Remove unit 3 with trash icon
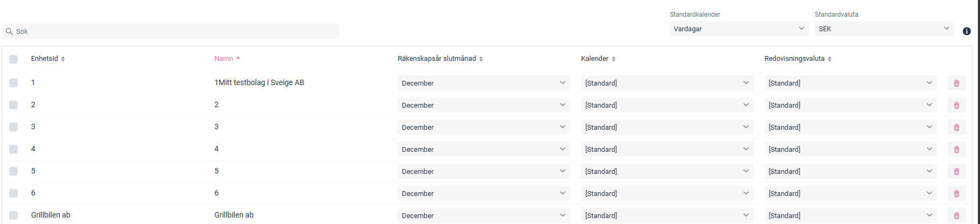 [x=956, y=127]
